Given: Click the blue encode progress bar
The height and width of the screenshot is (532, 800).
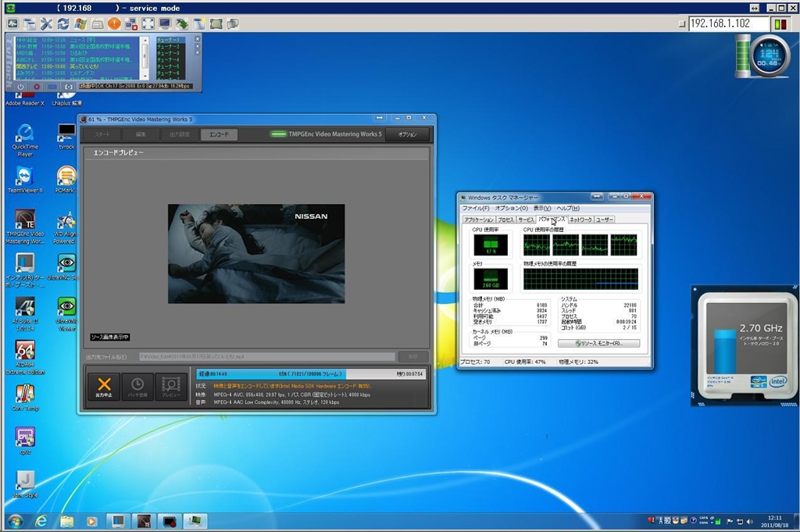Looking at the screenshot, I should tap(270, 374).
